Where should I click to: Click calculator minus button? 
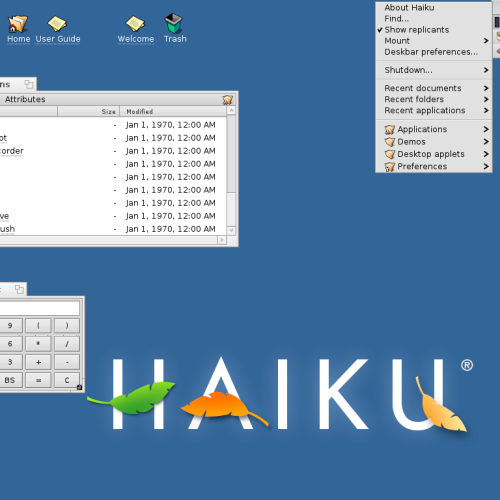(67, 362)
